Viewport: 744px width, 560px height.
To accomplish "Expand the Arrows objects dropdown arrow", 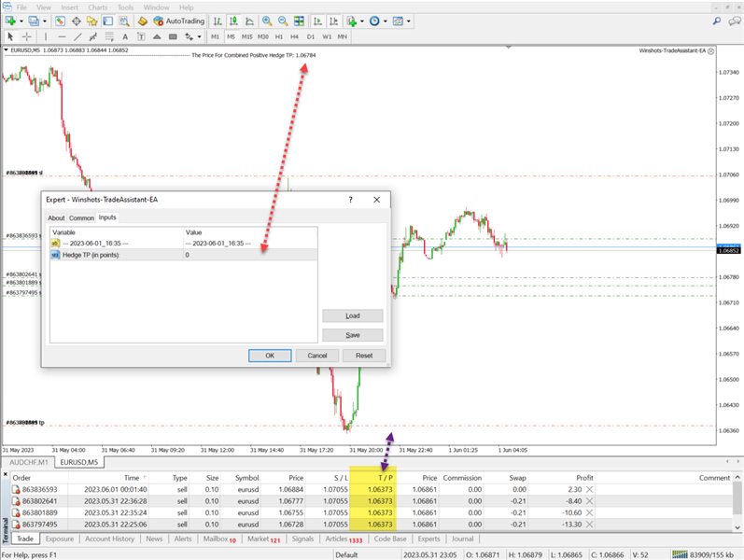I will tap(199, 36).
